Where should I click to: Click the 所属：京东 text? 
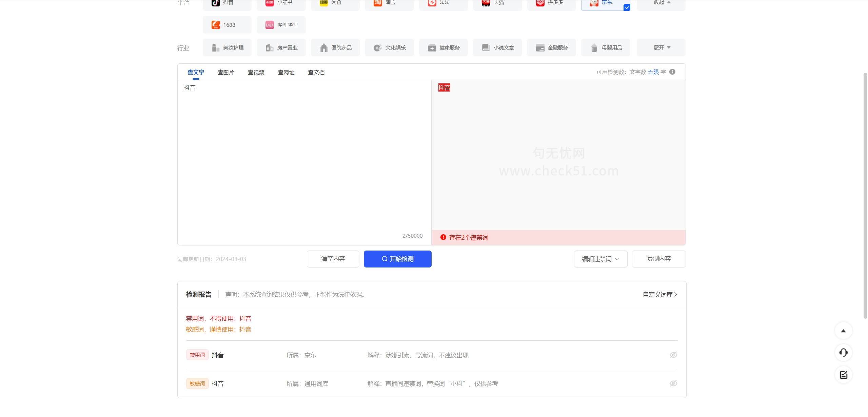pyautogui.click(x=301, y=355)
